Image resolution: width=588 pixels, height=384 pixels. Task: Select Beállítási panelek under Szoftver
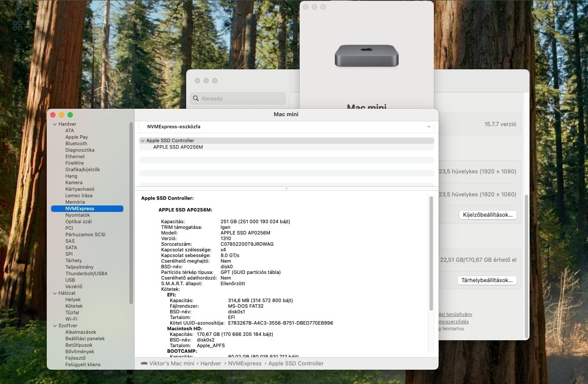click(85, 338)
